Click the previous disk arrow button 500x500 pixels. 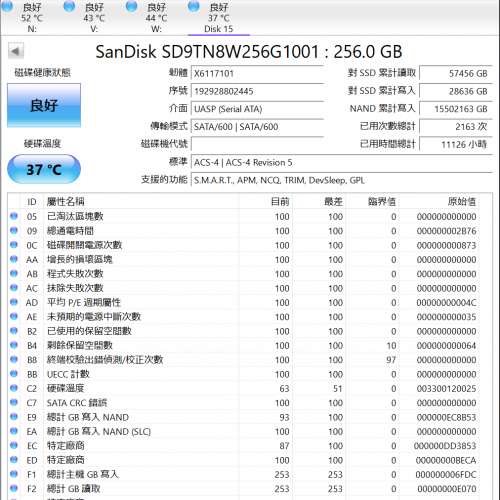tap(16, 51)
